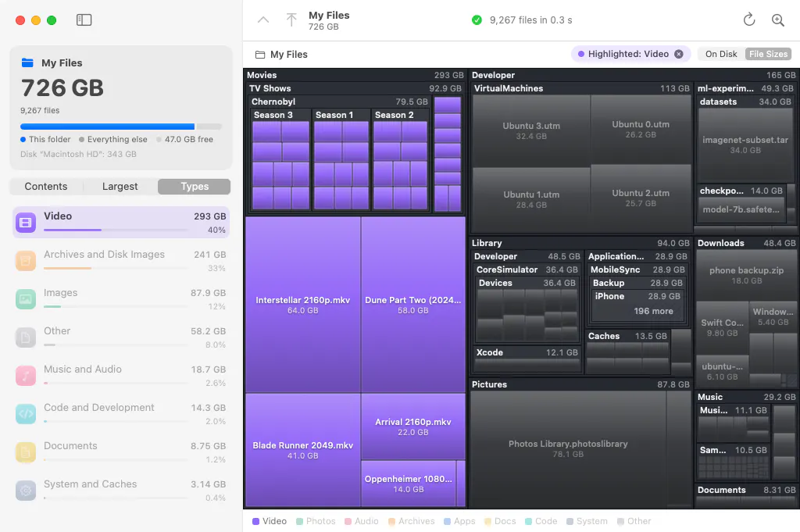Select the Interstellar 2160p.mkv block
Viewport: 800px width, 532px height.
[303, 305]
